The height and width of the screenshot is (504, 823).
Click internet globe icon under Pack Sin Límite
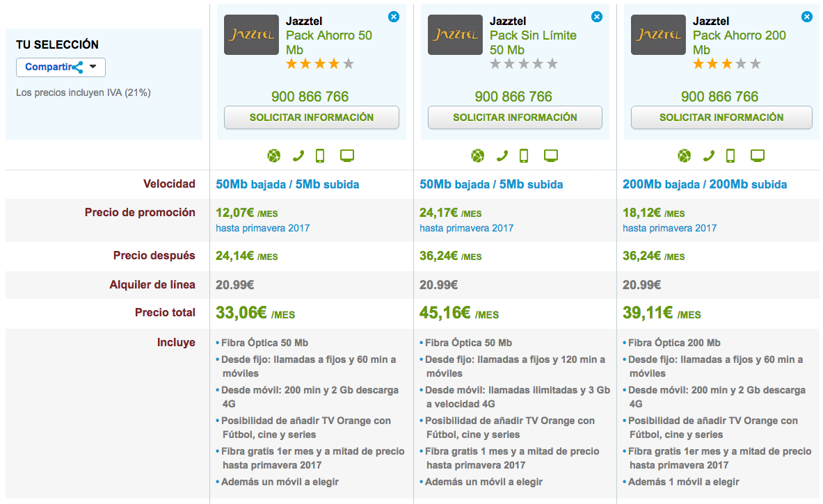pos(478,156)
